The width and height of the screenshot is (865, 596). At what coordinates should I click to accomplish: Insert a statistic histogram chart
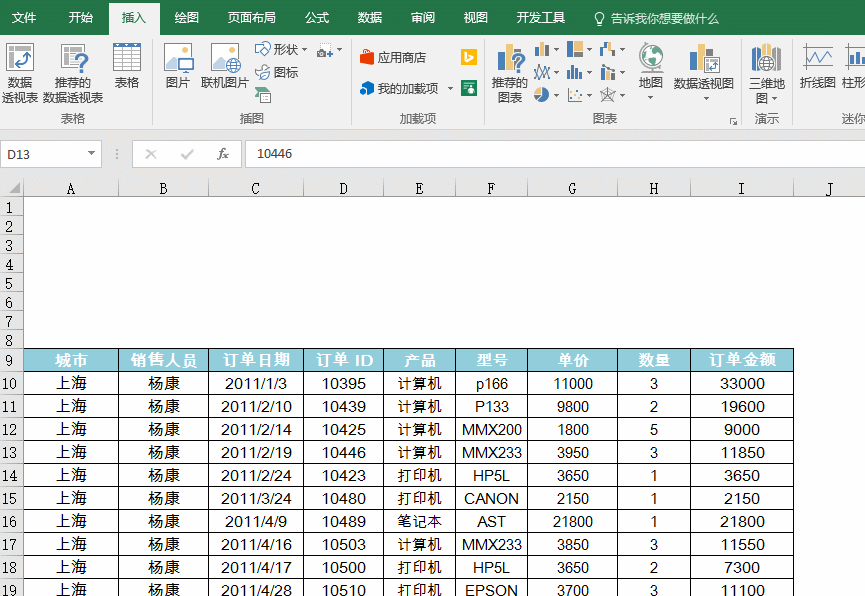575,72
